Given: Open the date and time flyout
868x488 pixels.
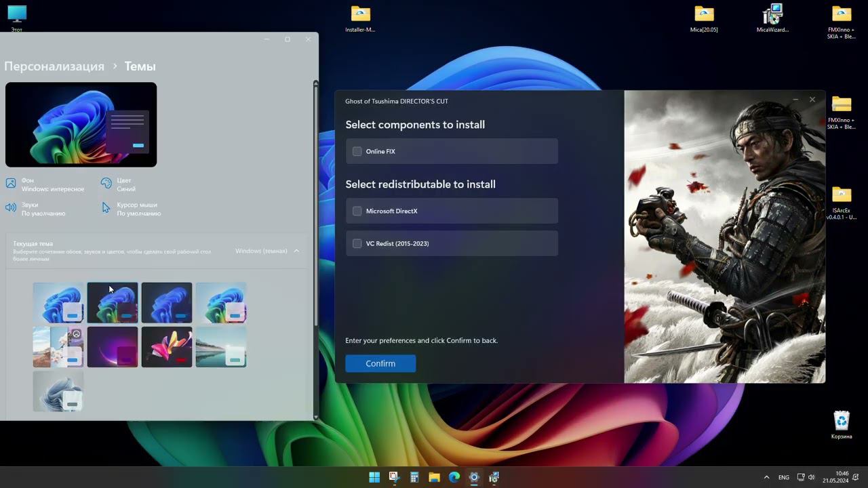Looking at the screenshot, I should coord(835,477).
